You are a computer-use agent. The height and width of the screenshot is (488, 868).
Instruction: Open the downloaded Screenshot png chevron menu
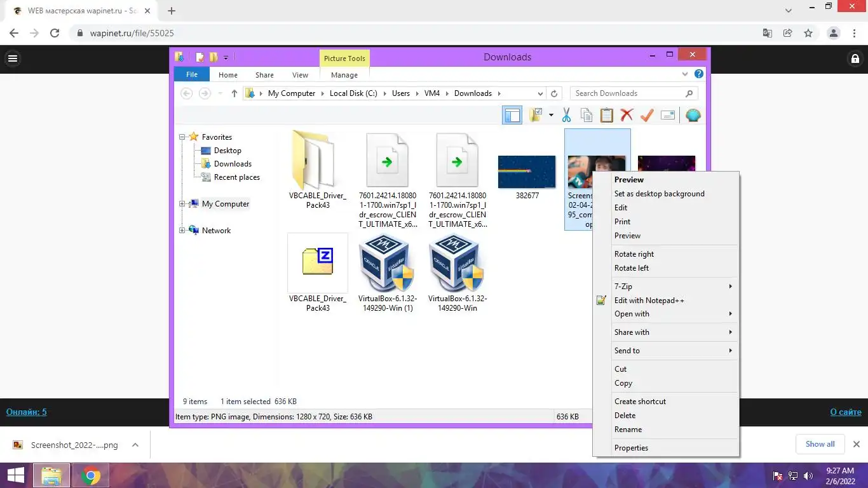135,445
